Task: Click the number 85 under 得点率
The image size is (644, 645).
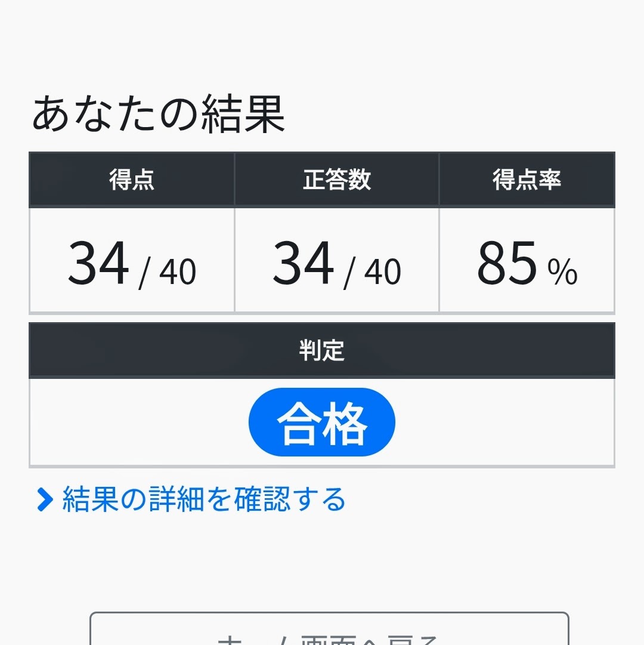Action: (x=507, y=263)
